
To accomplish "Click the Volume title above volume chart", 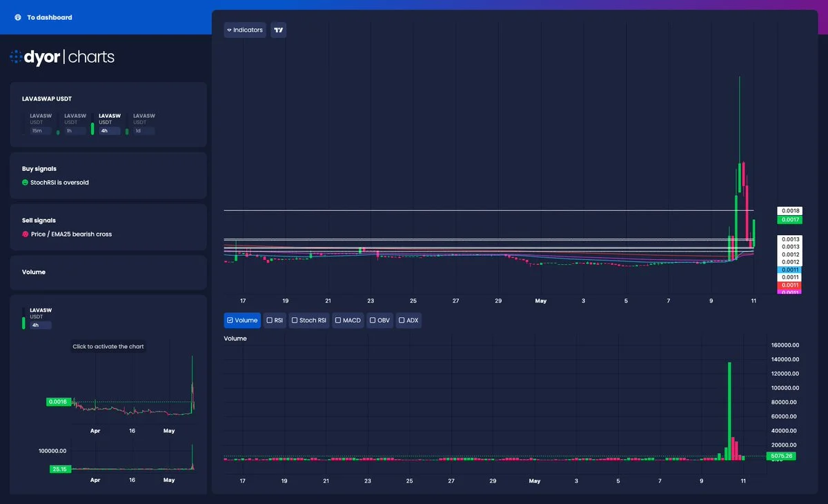I will tap(235, 339).
